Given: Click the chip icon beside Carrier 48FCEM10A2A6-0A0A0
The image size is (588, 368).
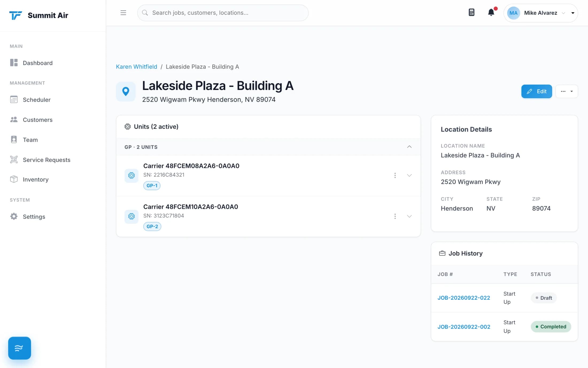Looking at the screenshot, I should (131, 216).
